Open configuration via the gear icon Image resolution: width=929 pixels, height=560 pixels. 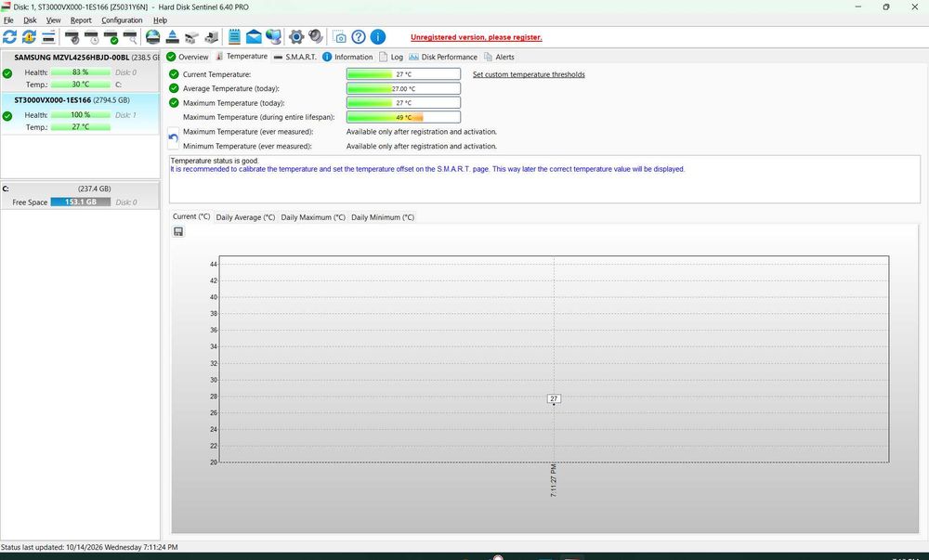tap(296, 37)
